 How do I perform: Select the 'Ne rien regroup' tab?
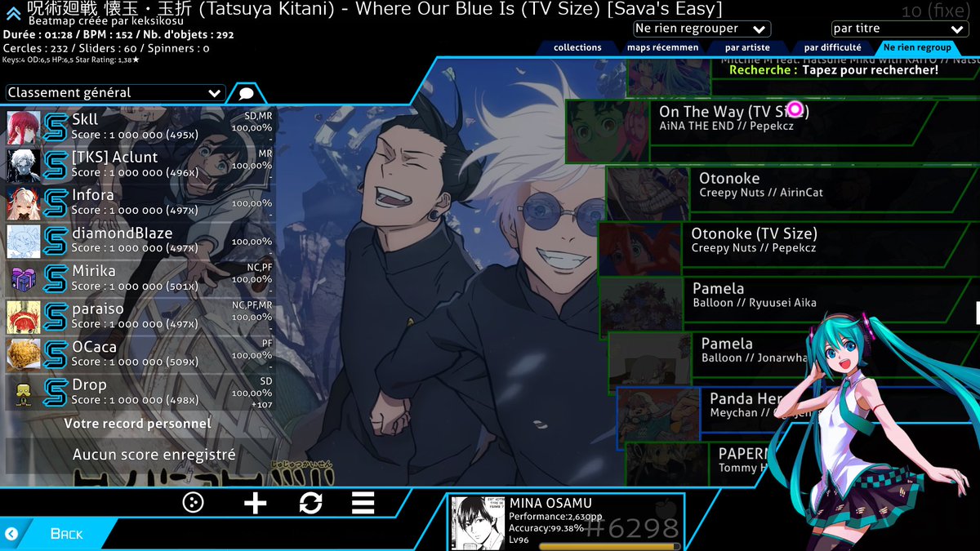(917, 47)
